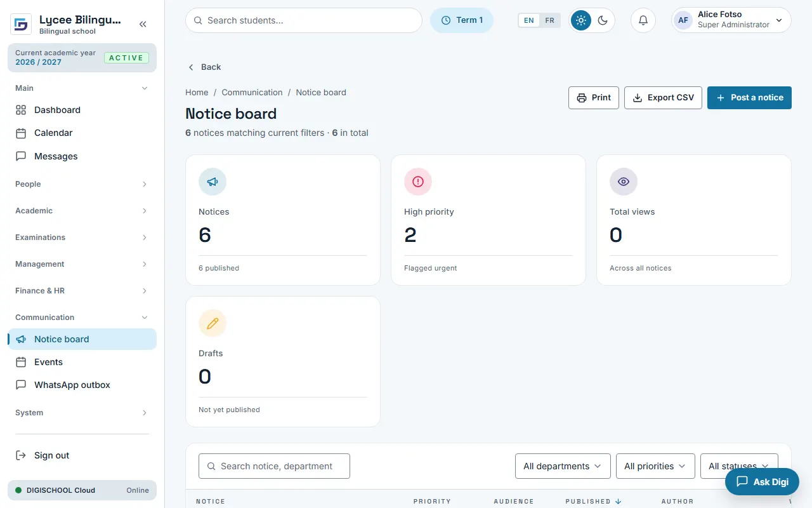Click the Events calendar icon in sidebar
The height and width of the screenshot is (508, 812).
(x=21, y=362)
